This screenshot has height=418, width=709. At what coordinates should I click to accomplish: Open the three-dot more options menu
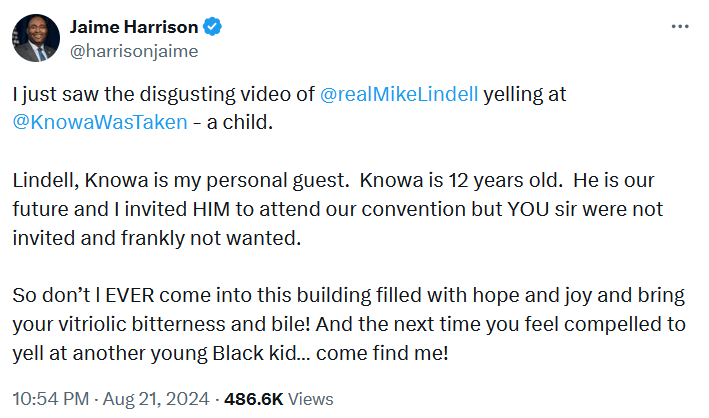point(679,25)
